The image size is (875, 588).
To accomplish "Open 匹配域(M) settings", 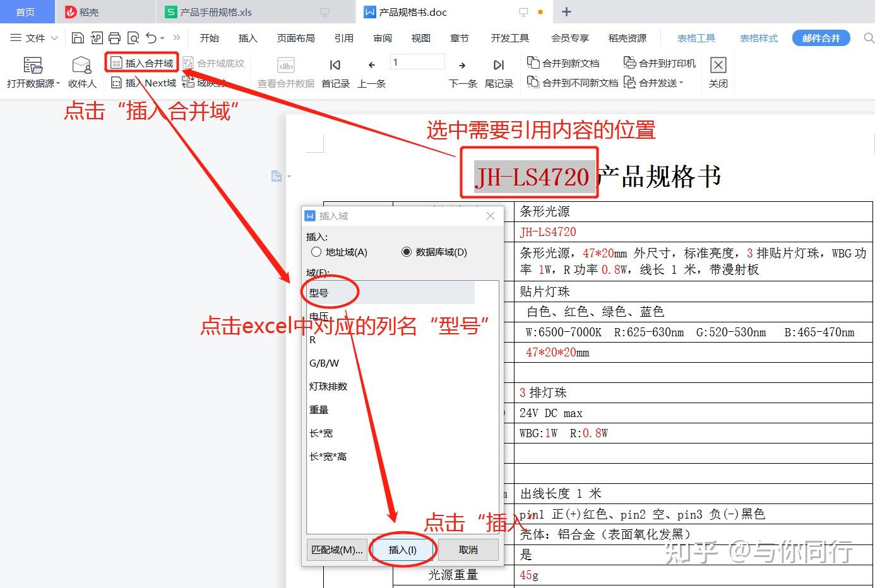I will point(337,550).
